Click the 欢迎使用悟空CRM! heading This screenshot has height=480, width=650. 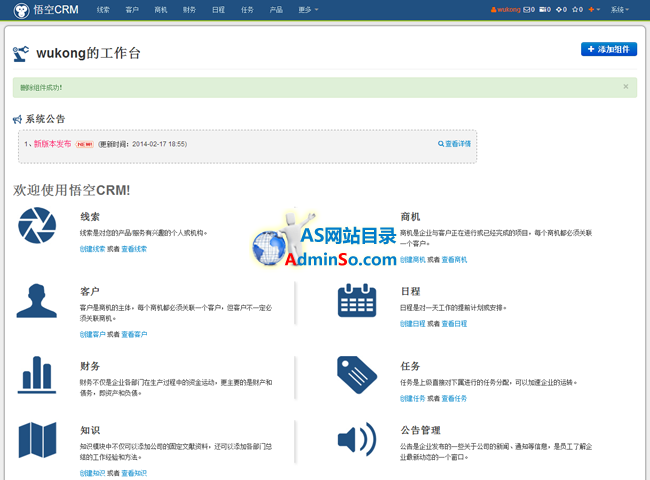[71, 190]
